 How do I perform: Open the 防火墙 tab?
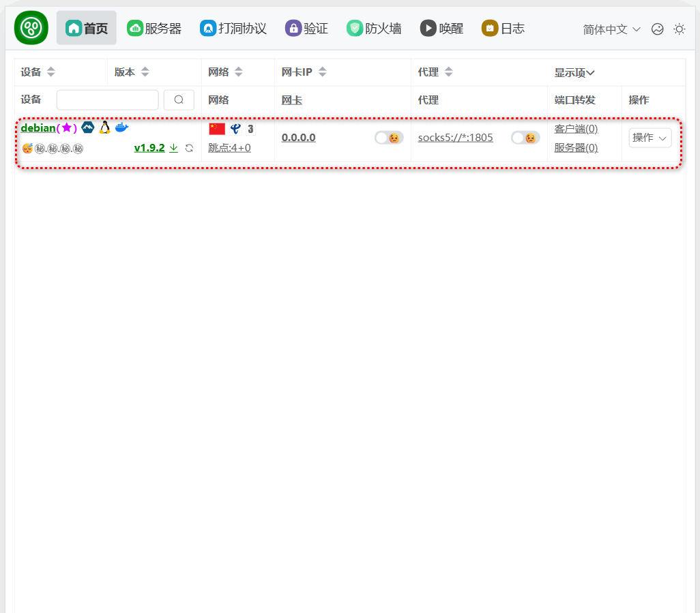click(374, 28)
